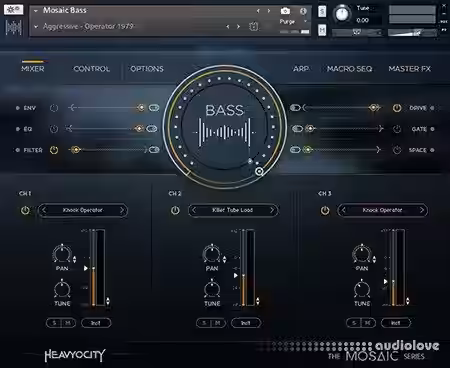Image resolution: width=450 pixels, height=368 pixels.
Task: Solo channel 1 with S button
Action: (54, 323)
